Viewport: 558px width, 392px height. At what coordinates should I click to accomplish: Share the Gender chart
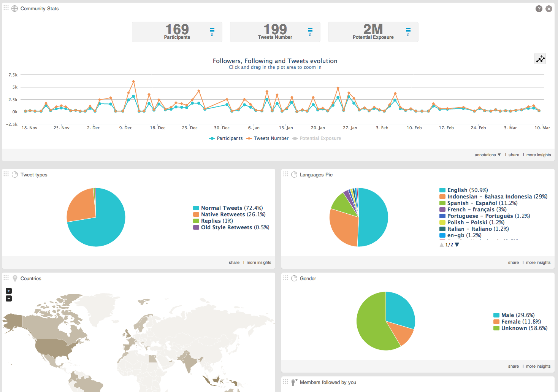click(x=514, y=366)
